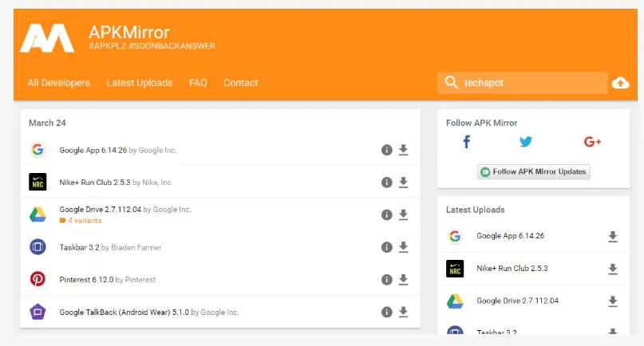Open Pinterest 6.12.0 app link
644x346 pixels.
[86, 280]
